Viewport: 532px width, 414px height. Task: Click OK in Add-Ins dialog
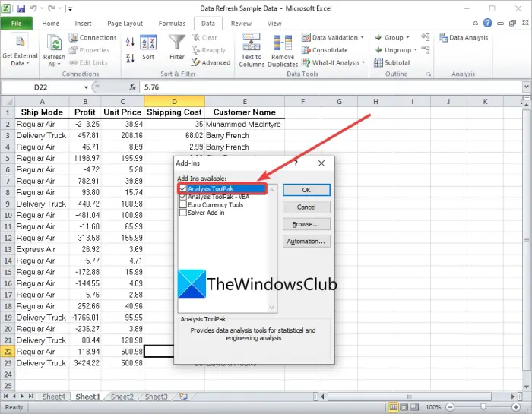(306, 190)
